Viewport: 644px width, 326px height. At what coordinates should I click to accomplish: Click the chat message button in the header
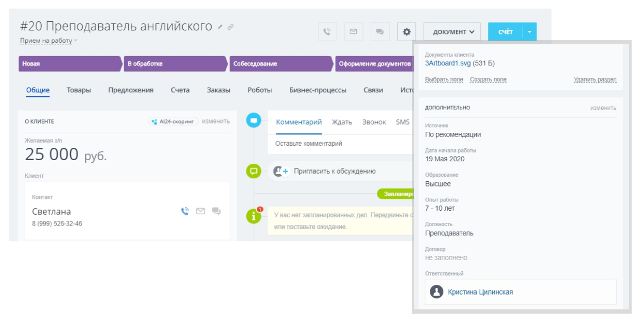[380, 31]
